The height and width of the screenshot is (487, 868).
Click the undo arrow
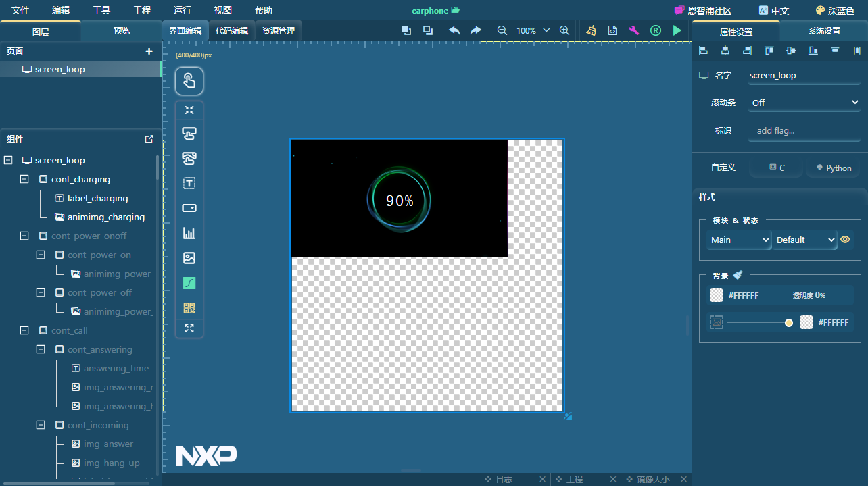coord(454,30)
